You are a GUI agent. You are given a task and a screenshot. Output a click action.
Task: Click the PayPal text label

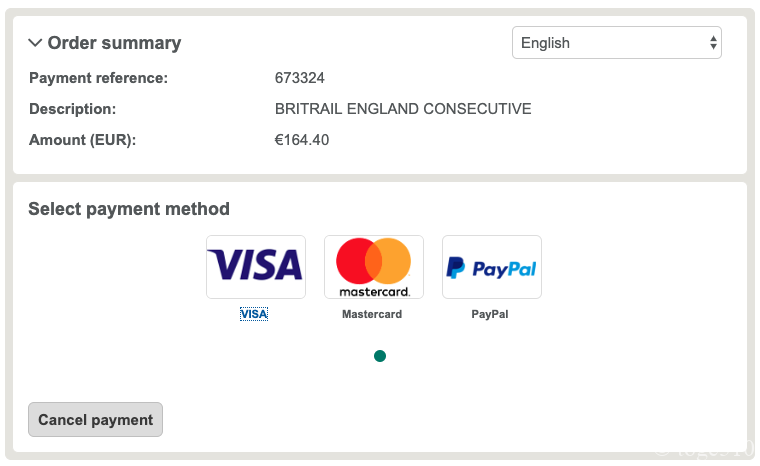tap(490, 314)
